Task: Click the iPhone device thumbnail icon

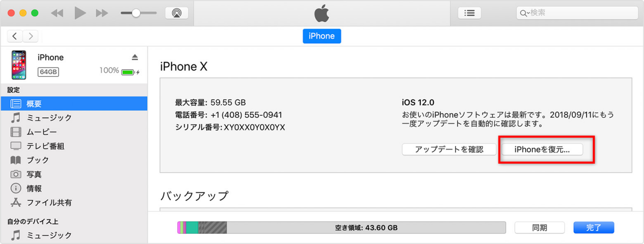Action: [x=19, y=65]
